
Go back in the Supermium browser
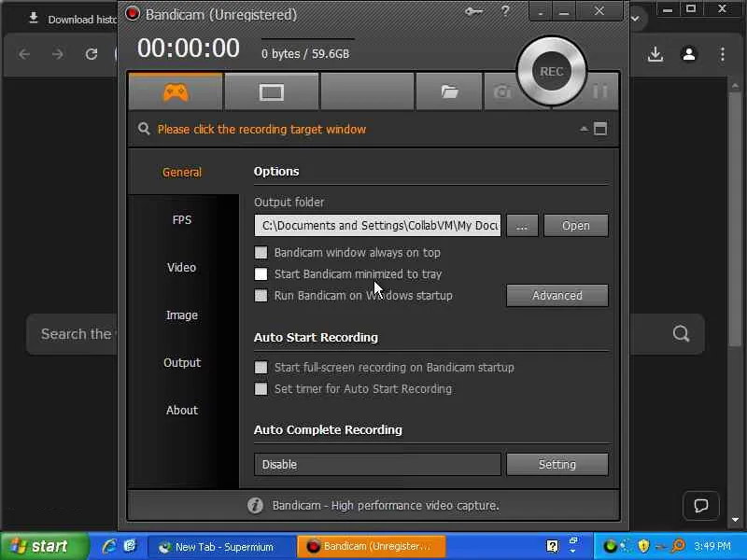[24, 54]
